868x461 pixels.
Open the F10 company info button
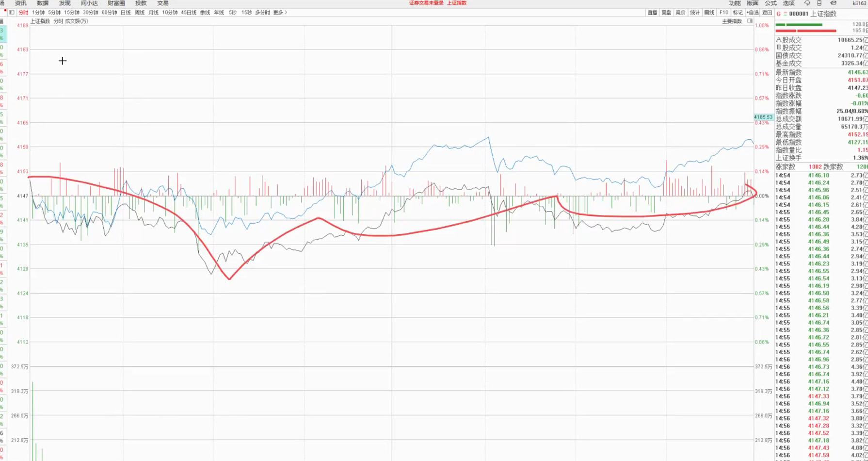point(723,13)
